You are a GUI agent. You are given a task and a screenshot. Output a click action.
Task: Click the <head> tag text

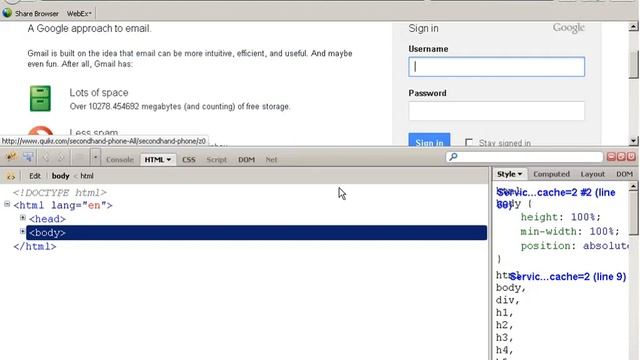pyautogui.click(x=47, y=219)
